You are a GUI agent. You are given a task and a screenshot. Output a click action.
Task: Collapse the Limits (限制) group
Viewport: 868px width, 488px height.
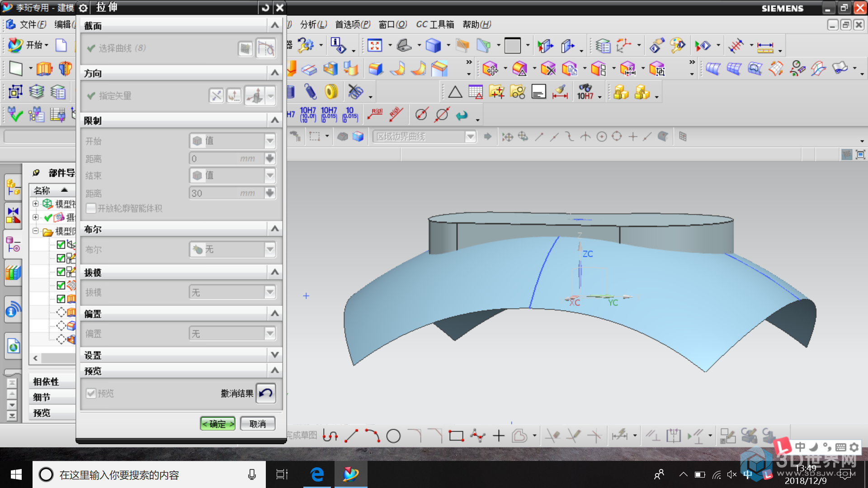click(274, 120)
